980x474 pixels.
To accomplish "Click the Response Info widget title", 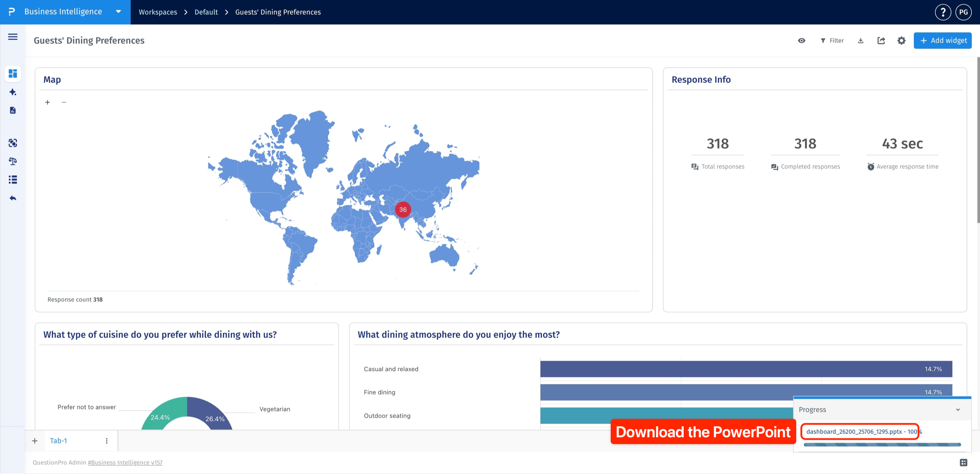I will (x=701, y=80).
